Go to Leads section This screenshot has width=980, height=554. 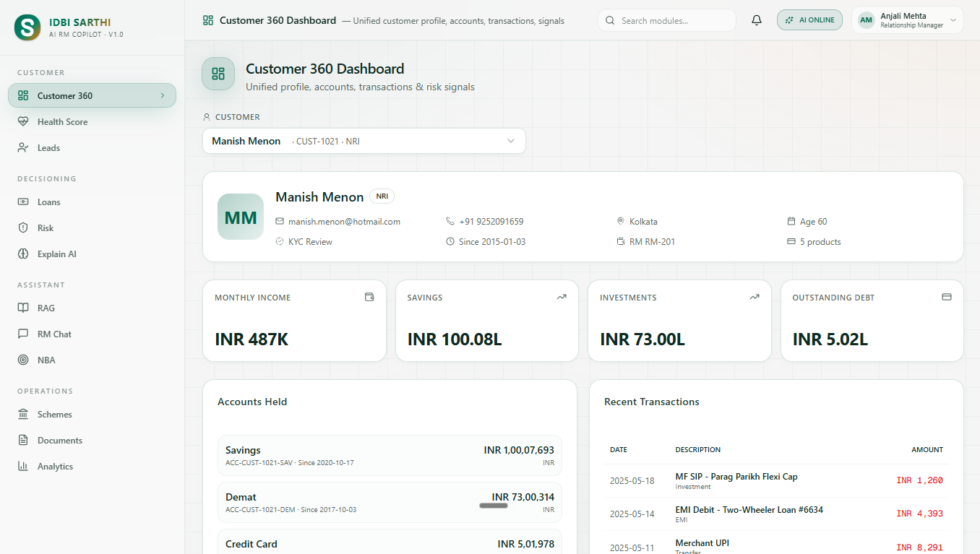92,147
